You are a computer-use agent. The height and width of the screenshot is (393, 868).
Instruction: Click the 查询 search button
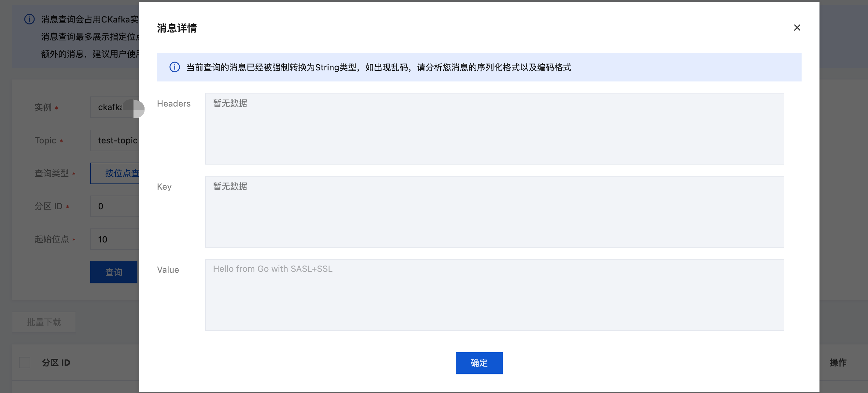click(x=114, y=272)
